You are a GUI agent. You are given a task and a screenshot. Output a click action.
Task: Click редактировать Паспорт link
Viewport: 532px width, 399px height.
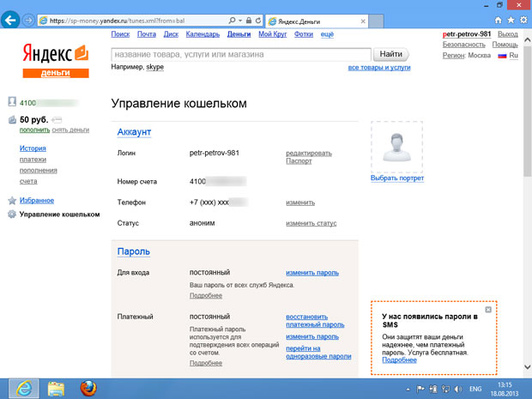pos(309,157)
